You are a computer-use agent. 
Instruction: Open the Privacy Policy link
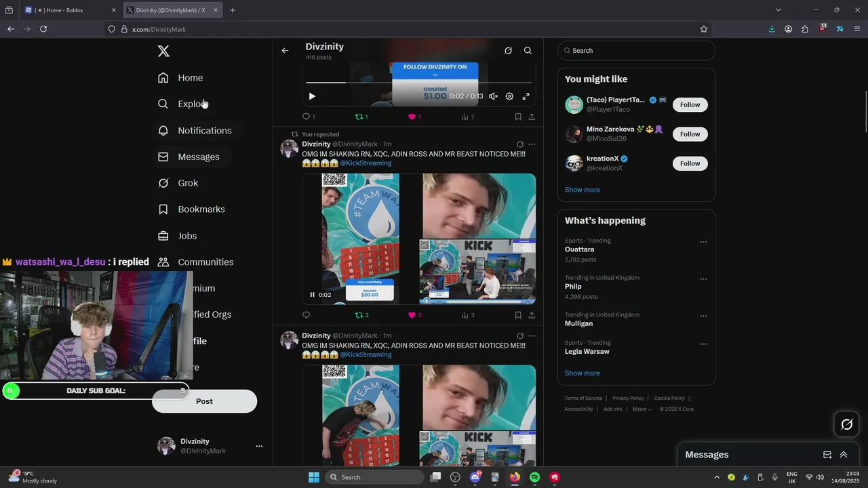[628, 399]
